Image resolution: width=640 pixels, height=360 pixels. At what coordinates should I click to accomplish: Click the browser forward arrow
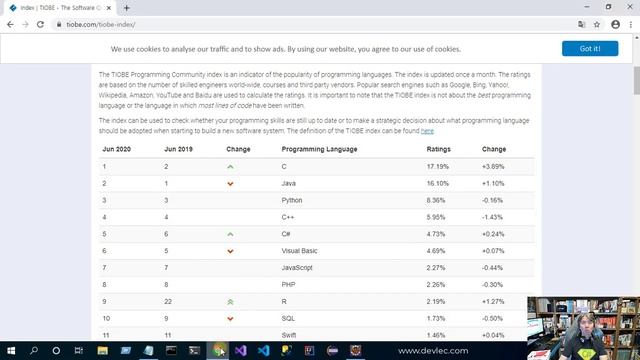click(25, 24)
